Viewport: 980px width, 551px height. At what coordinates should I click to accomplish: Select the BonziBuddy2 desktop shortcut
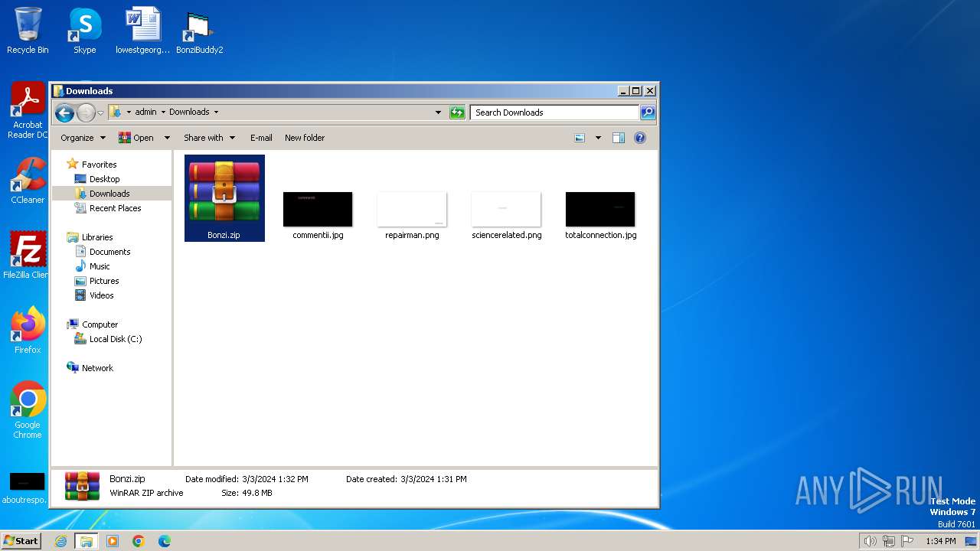tap(199, 31)
